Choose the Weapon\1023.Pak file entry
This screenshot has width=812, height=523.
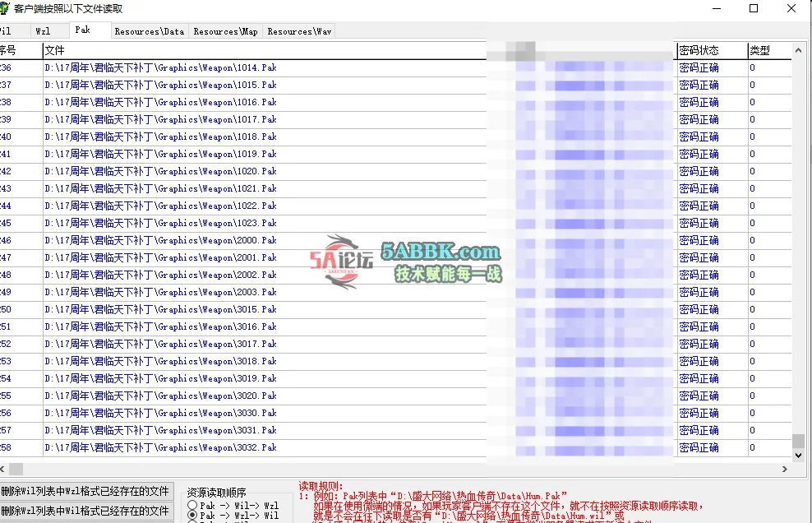pos(160,224)
